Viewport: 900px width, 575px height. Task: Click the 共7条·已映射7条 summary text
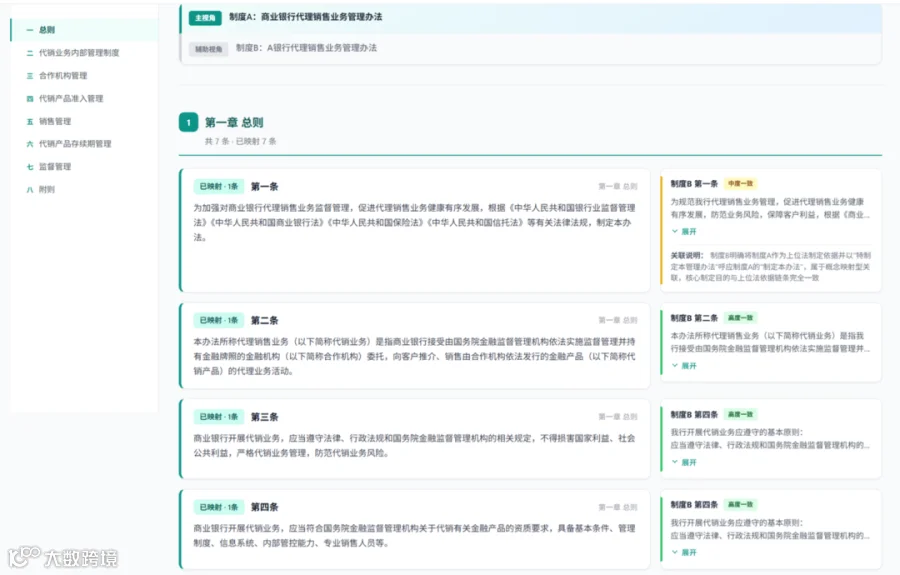[240, 141]
